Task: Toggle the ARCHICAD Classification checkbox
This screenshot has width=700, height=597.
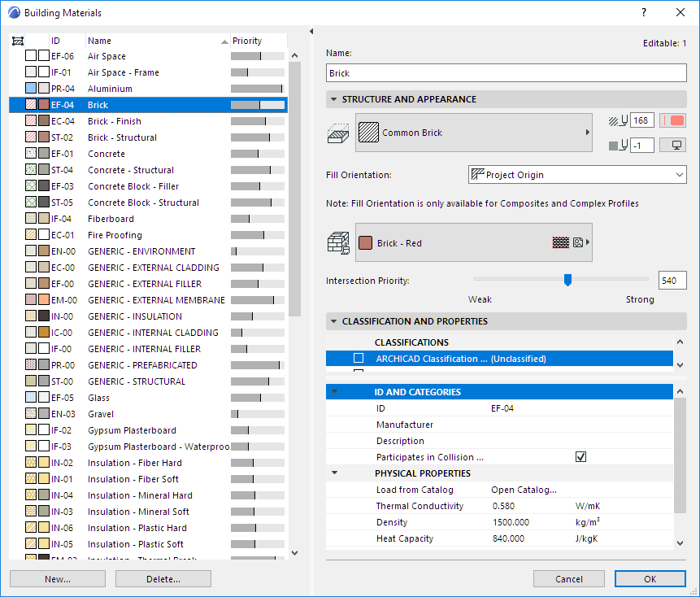Action: (x=359, y=358)
